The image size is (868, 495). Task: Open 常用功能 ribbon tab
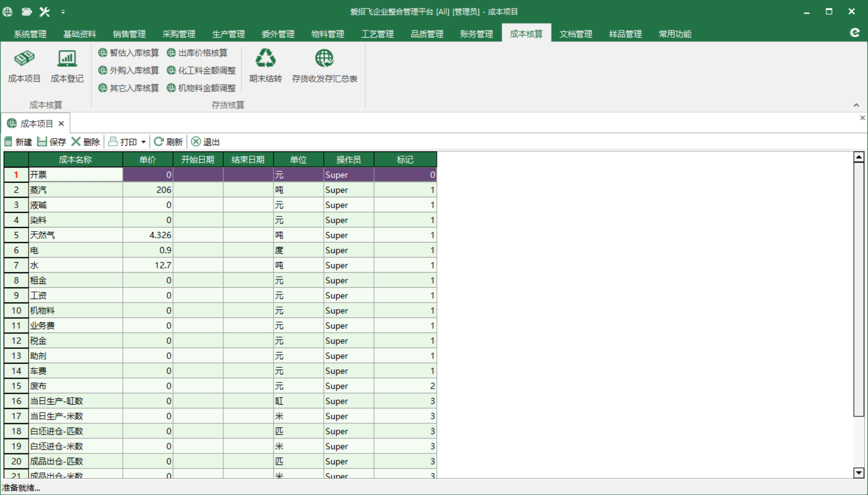(675, 34)
